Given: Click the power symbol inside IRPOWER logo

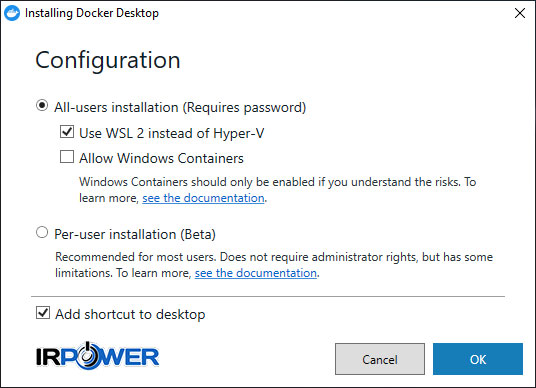Looking at the screenshot, I should pos(87,356).
